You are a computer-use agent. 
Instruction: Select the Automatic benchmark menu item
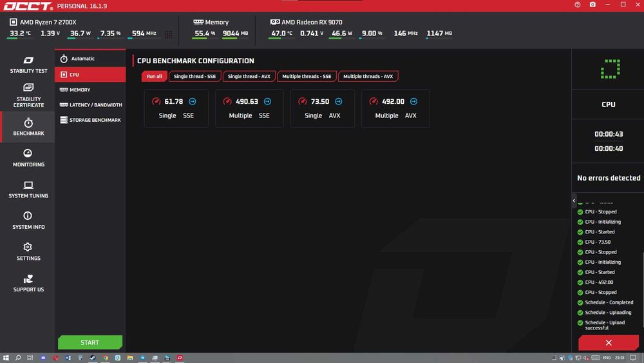click(x=90, y=59)
